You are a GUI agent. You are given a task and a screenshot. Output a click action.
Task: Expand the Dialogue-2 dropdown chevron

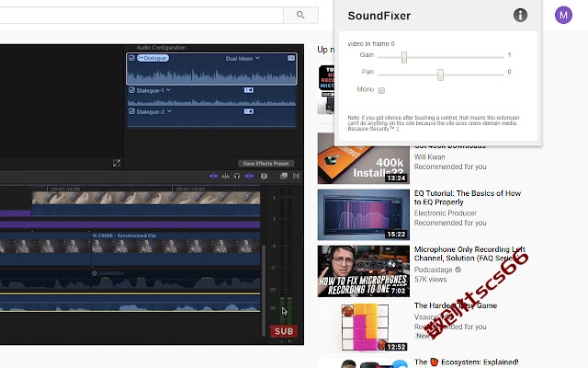(169, 111)
